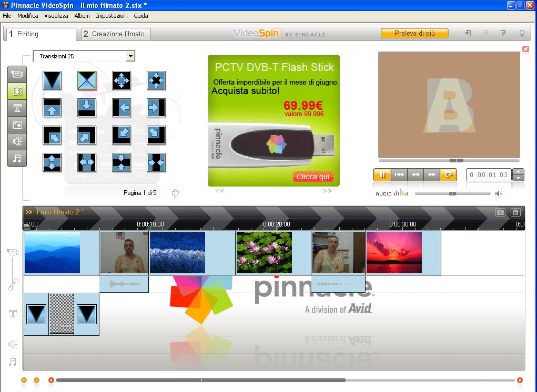Viewport: 537px width, 392px height.
Task: Choose the diagonal down-right corner transition
Action: [x=156, y=135]
